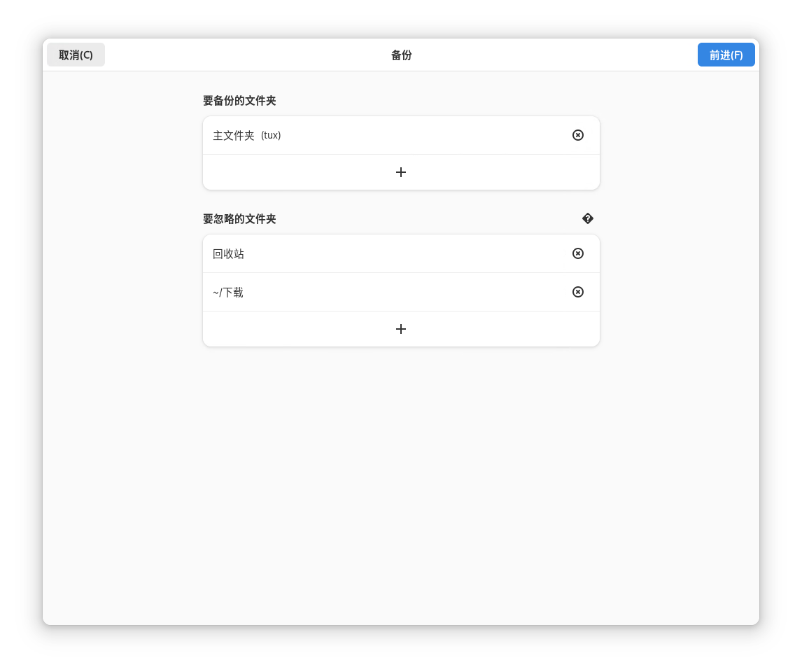The height and width of the screenshot is (672, 802).
Task: Click empty space between ~/下载 and its remove icon
Action: click(x=406, y=292)
